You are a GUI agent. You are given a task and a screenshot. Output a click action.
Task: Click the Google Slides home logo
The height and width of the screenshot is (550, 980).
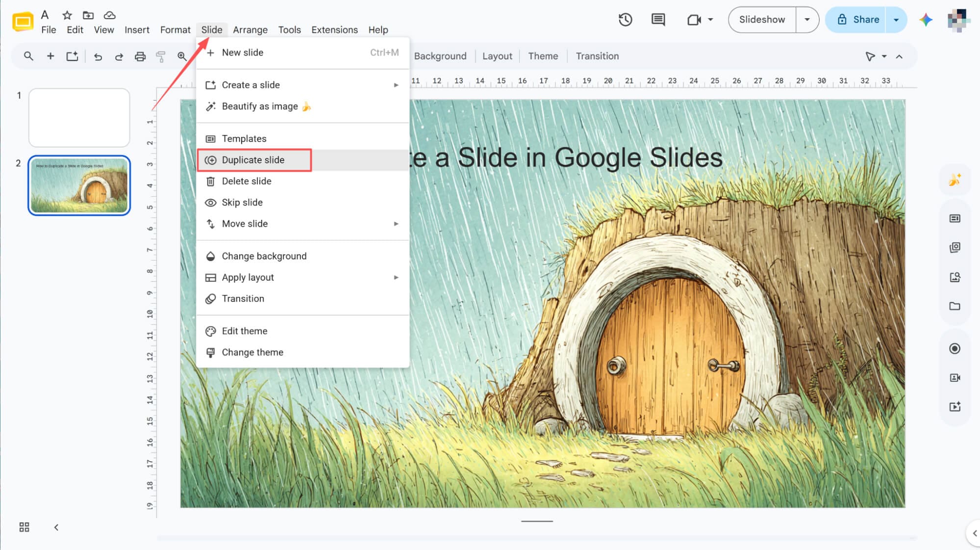coord(23,22)
